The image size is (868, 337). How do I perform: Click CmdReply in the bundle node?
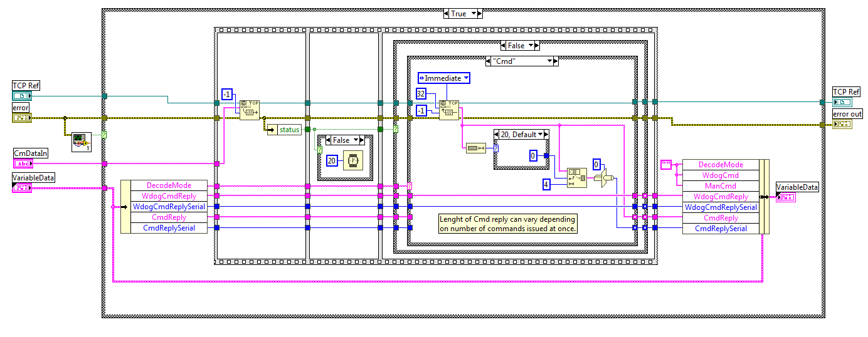pos(721,218)
